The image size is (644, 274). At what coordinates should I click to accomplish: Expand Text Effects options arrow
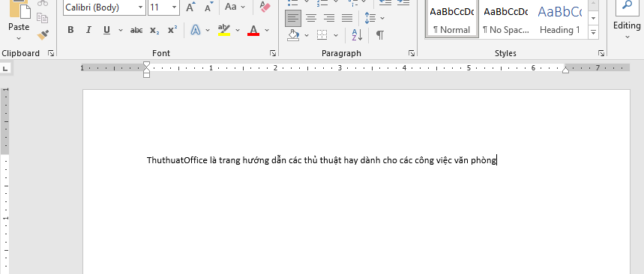[x=208, y=30]
